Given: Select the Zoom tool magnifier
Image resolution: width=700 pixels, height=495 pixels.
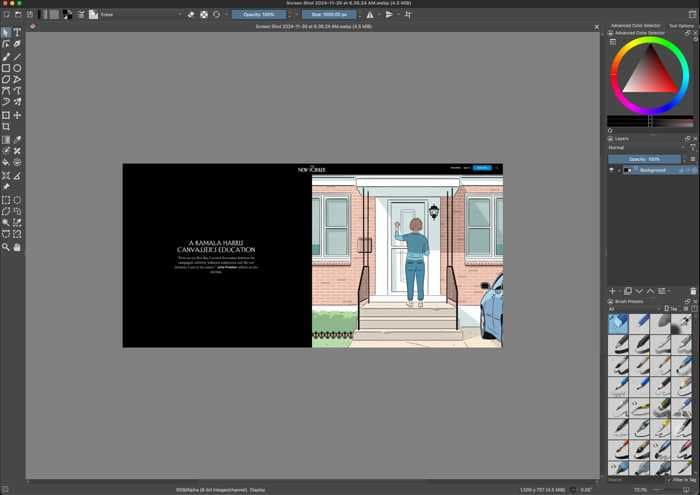Looking at the screenshot, I should coord(6,247).
